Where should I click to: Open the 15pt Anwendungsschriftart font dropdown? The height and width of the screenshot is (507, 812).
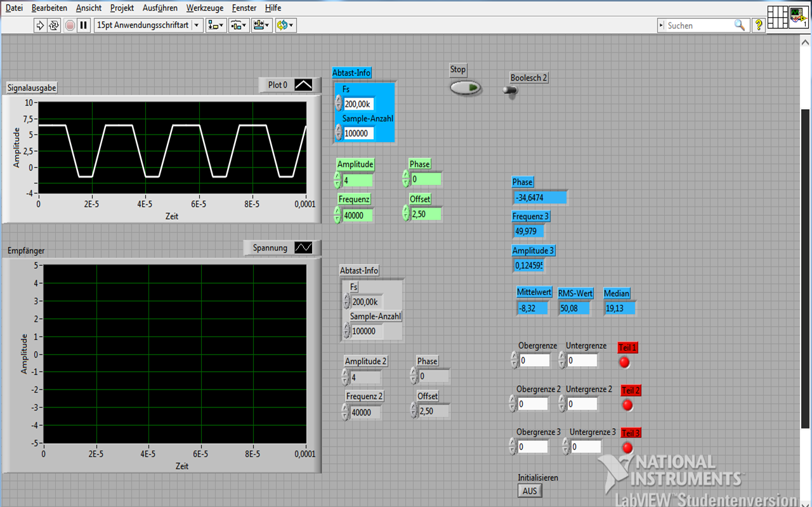pyautogui.click(x=148, y=25)
